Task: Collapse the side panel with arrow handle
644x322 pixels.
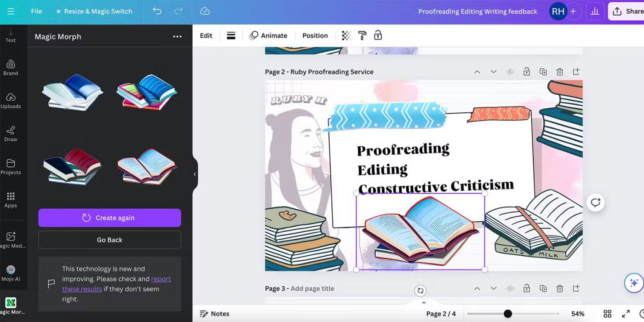Action: click(x=195, y=174)
